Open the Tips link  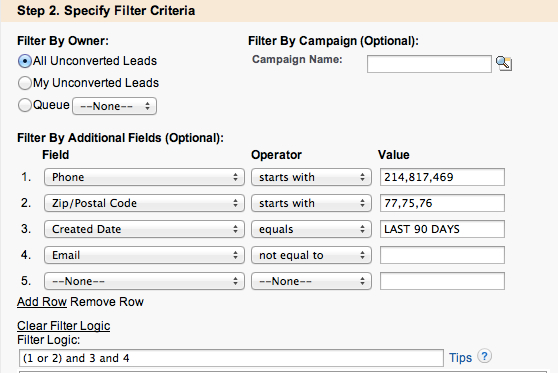pos(460,358)
